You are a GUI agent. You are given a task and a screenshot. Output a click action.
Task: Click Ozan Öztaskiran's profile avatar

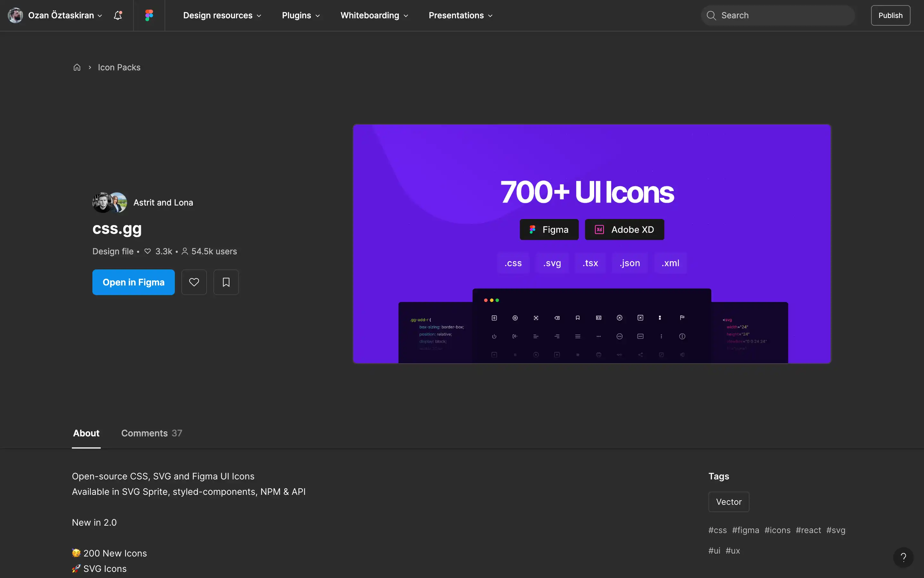click(15, 15)
